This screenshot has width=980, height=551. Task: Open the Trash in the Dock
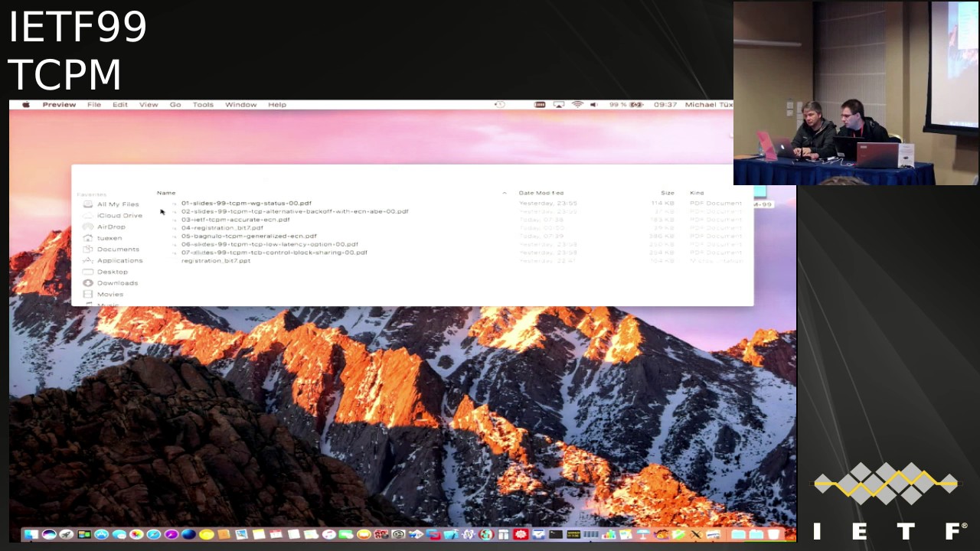coord(773,534)
